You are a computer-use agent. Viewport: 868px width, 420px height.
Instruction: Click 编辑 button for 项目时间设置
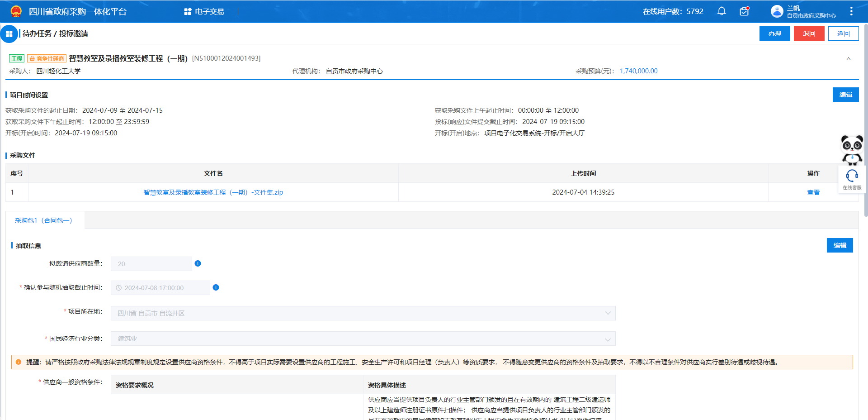click(x=845, y=95)
